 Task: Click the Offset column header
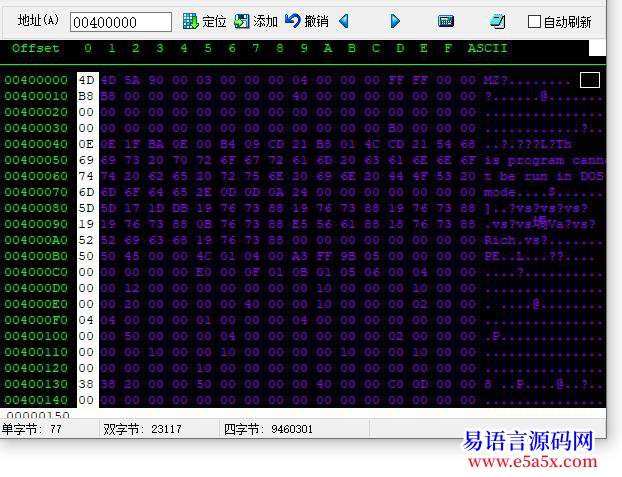point(35,48)
